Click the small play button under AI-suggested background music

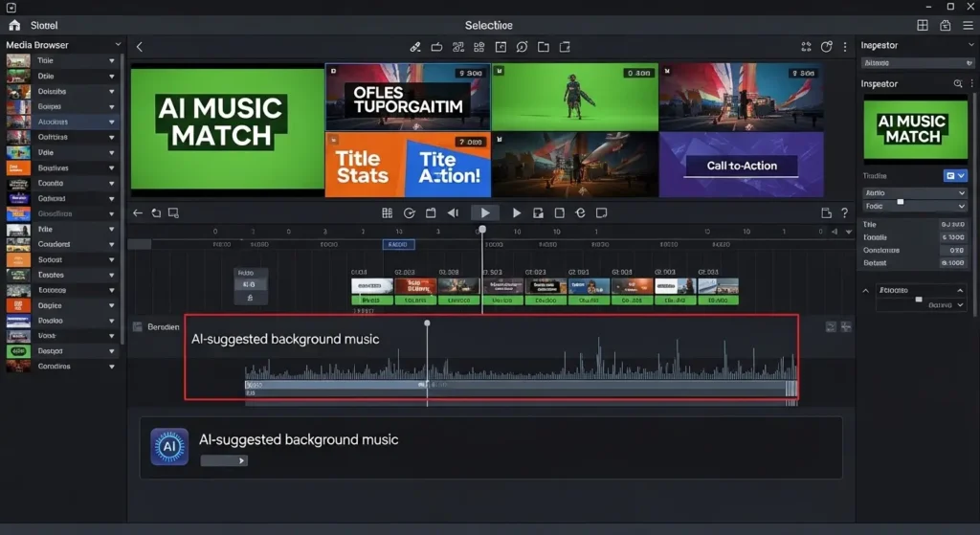pyautogui.click(x=241, y=460)
